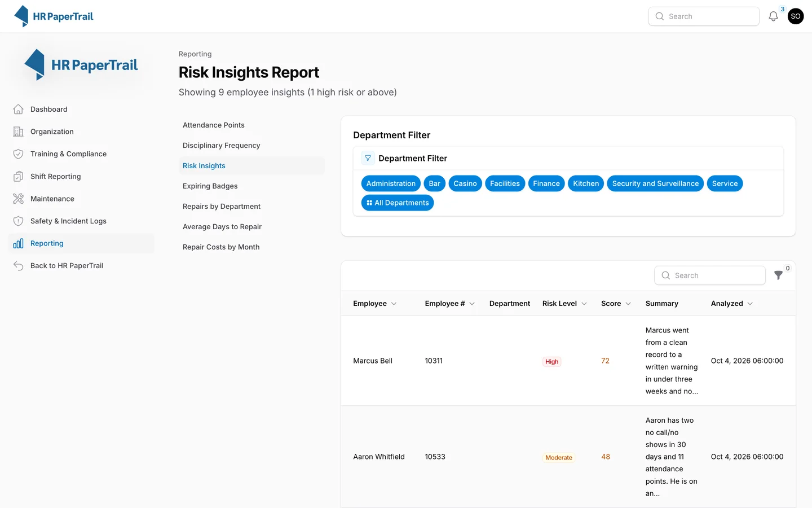Click the Back to HR PaperTrail arrow icon
Screen dimensions: 812x508
point(19,266)
